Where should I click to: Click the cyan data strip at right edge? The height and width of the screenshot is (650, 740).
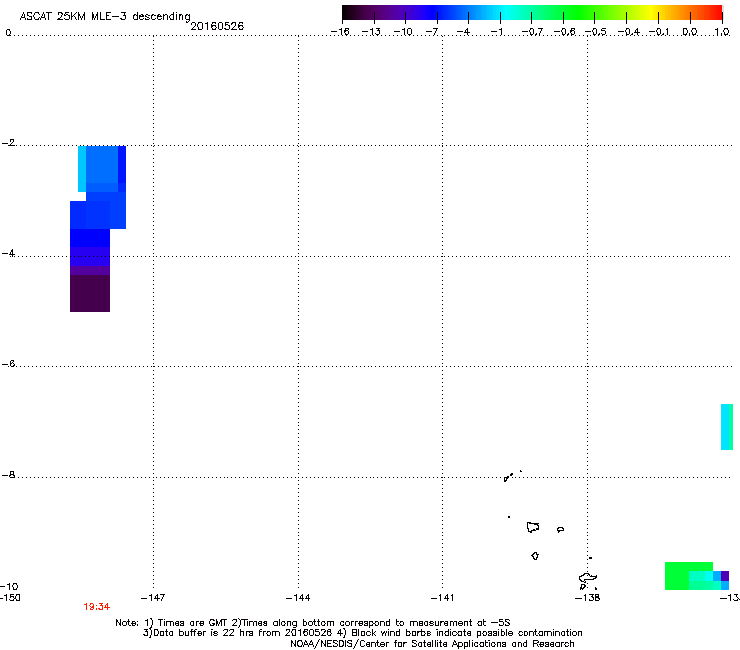pos(727,427)
